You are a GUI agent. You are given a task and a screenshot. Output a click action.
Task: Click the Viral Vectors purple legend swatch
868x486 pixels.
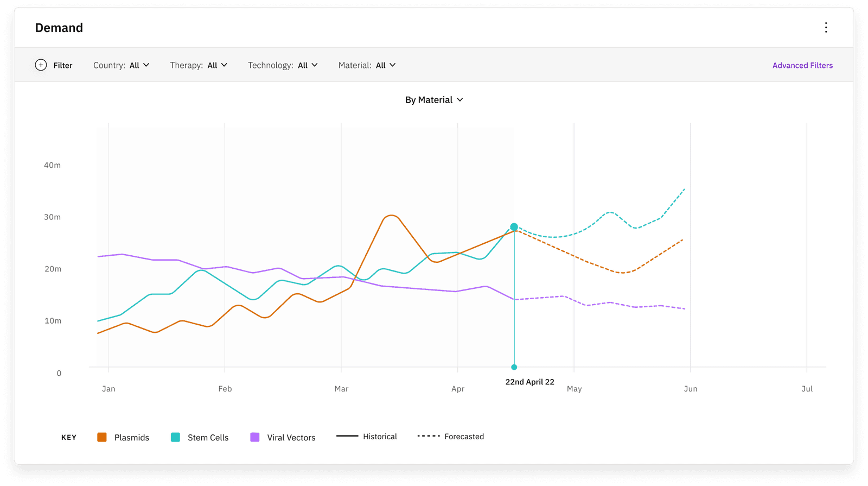(x=255, y=437)
